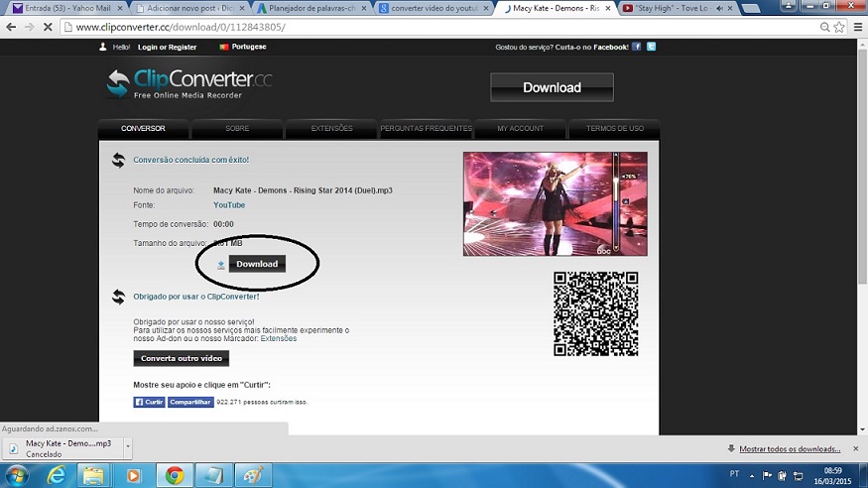Open File Explorer folder in taskbar

pos(93,476)
